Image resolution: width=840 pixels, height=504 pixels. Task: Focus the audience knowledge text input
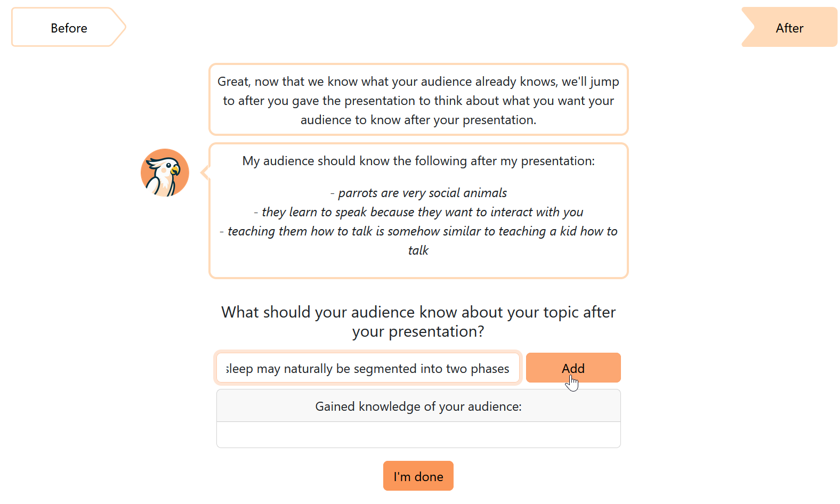[368, 368]
